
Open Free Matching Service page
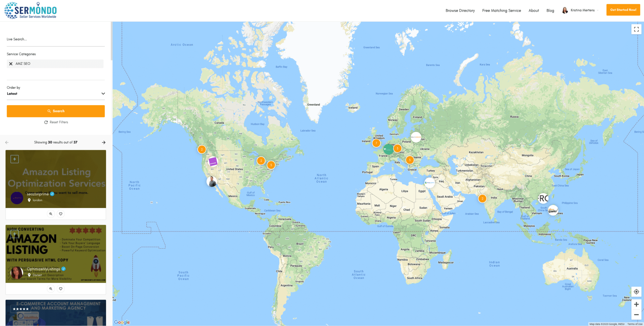point(502,11)
